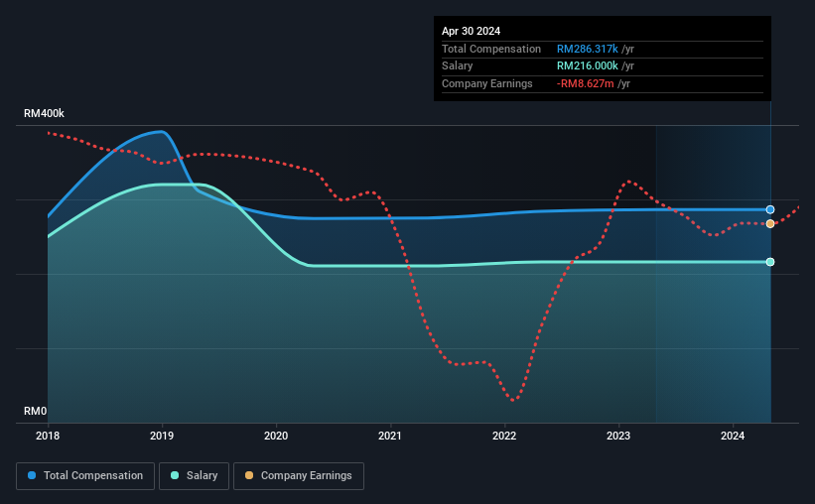The image size is (815, 504).
Task: Click the RM400k y-axis label
Action: pos(45,113)
